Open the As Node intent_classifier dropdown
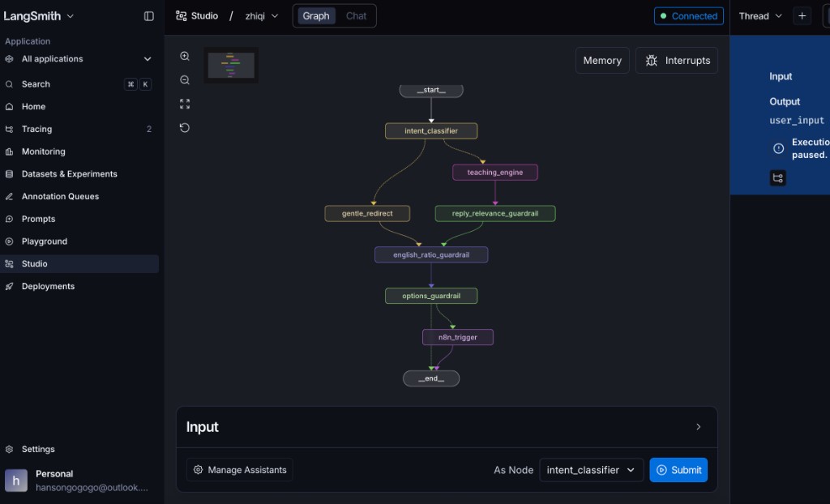Viewport: 830px width, 504px height. point(592,470)
